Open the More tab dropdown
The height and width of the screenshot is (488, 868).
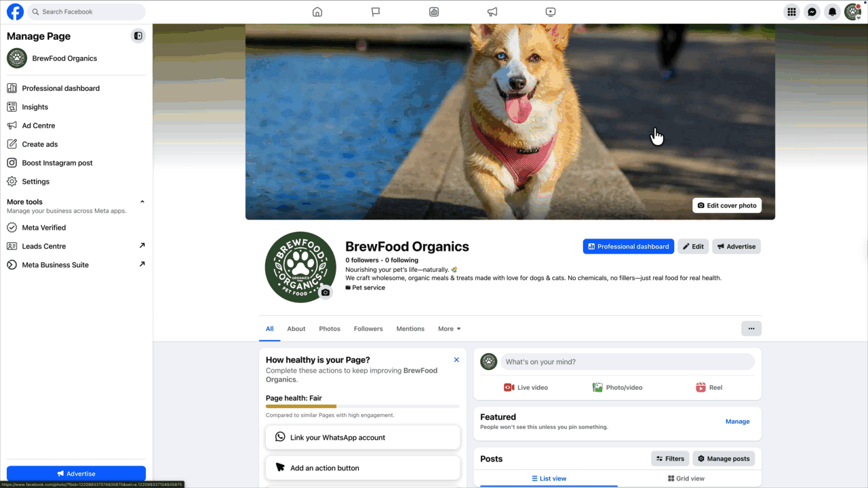point(449,328)
